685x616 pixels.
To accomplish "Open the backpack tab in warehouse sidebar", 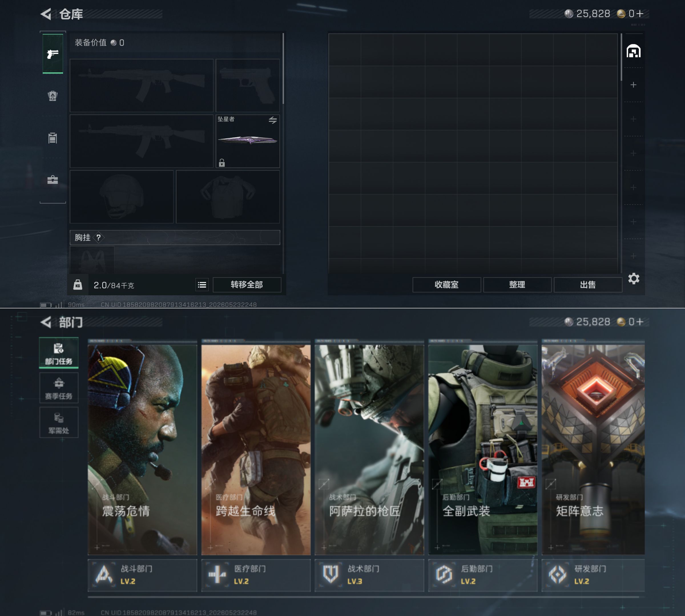I will 53,96.
